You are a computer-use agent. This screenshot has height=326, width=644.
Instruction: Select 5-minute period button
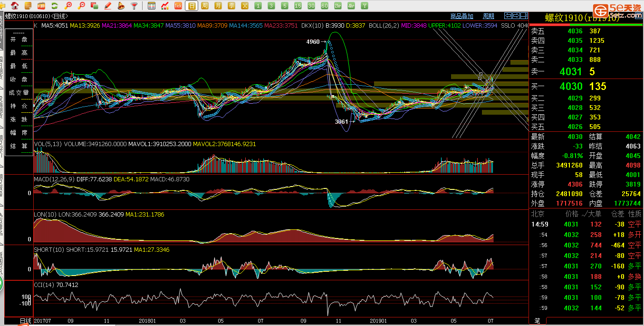point(284,6)
